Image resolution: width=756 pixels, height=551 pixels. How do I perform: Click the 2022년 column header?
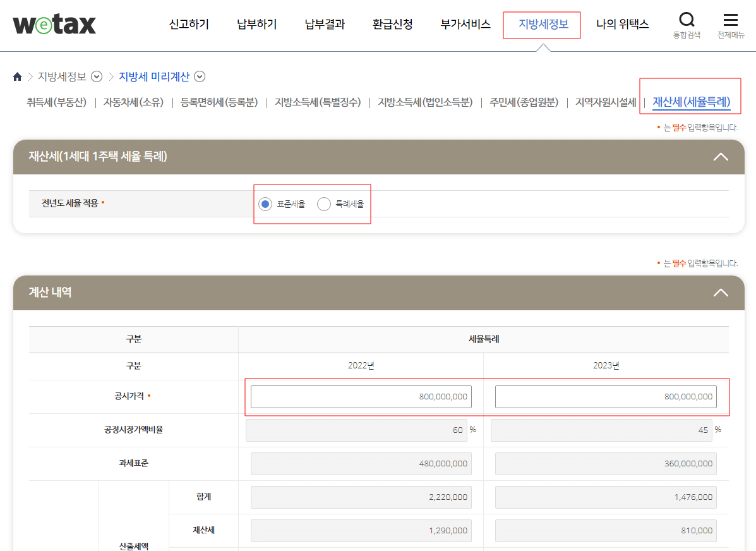tap(361, 366)
